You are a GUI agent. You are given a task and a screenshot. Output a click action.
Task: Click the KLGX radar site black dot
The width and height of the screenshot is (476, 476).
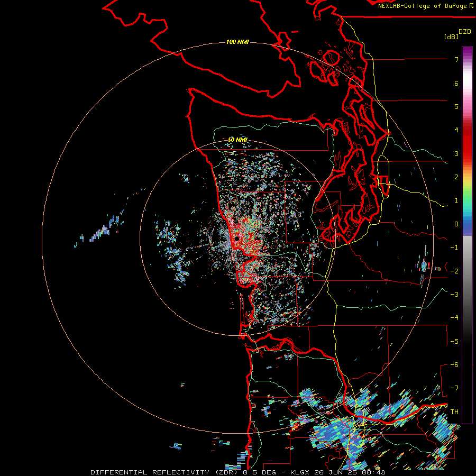click(236, 239)
